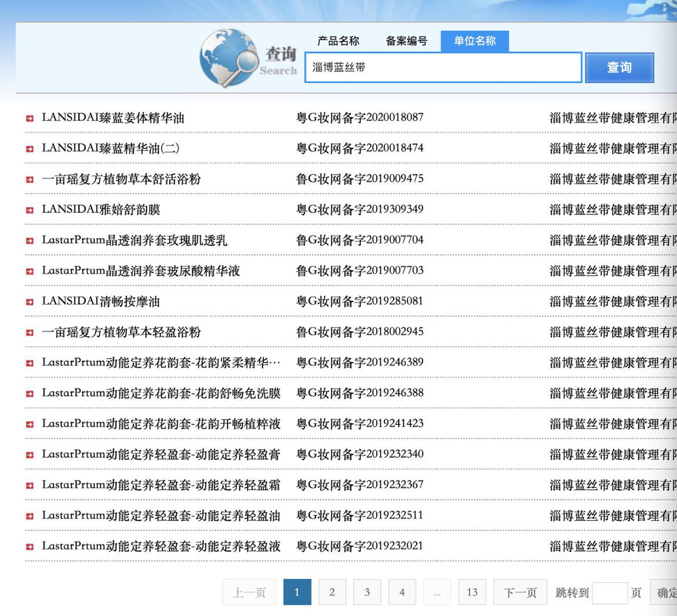Screen dimensions: 677x616
Task: Go to page 2 in pagination
Action: (332, 592)
